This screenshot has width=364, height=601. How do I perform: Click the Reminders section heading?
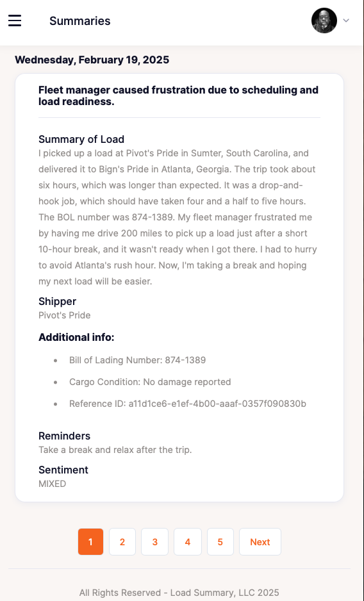coord(65,436)
